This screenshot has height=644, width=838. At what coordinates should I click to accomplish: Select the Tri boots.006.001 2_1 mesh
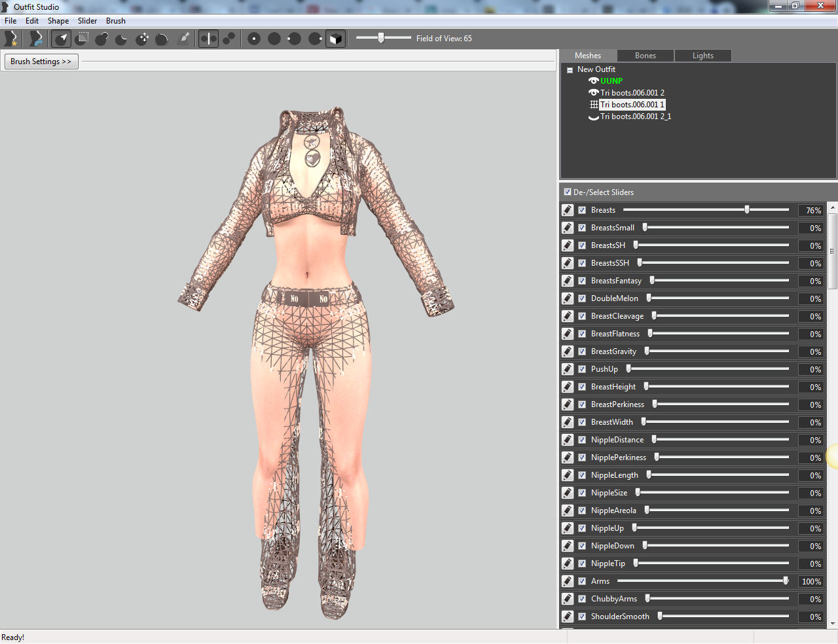(x=636, y=116)
